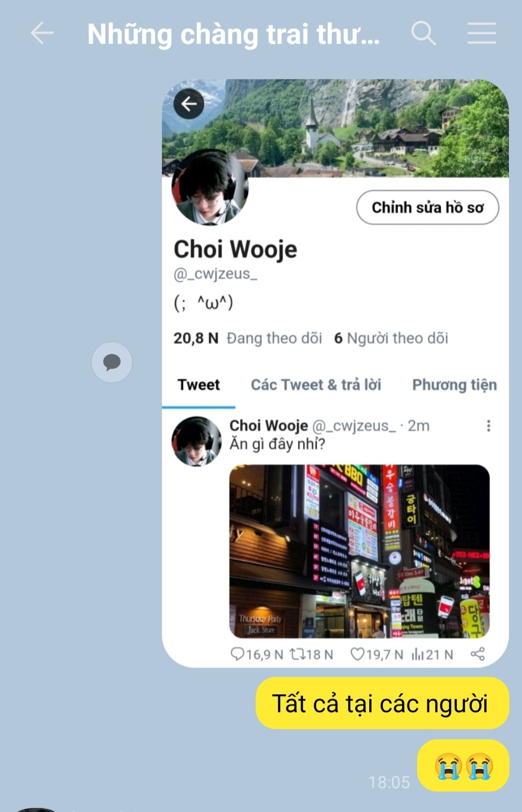This screenshot has width=522, height=812.
Task: Select the Tweet tab
Action: tap(199, 385)
